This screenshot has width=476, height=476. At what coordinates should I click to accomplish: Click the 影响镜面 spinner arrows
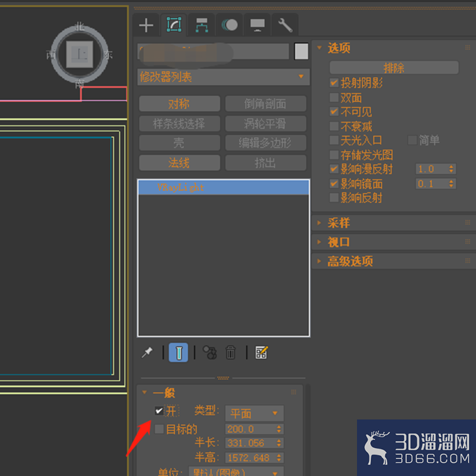[x=452, y=183]
